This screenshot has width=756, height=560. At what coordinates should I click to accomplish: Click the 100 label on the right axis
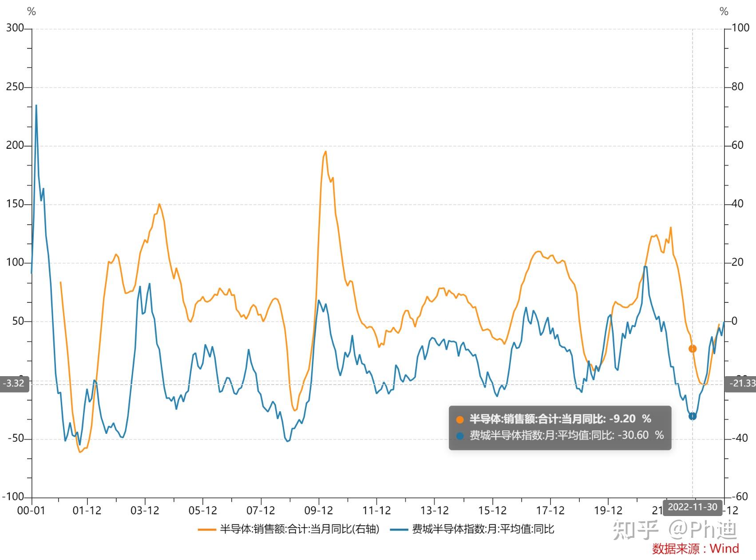coord(740,28)
